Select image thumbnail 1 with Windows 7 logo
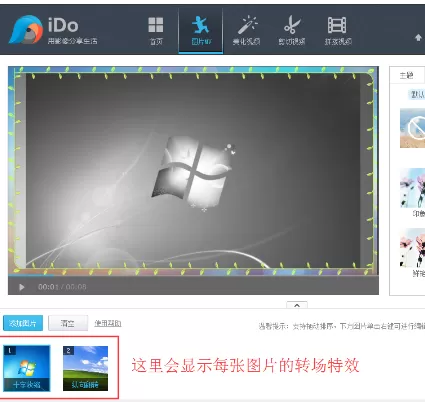This screenshot has width=425, height=402. 27,368
